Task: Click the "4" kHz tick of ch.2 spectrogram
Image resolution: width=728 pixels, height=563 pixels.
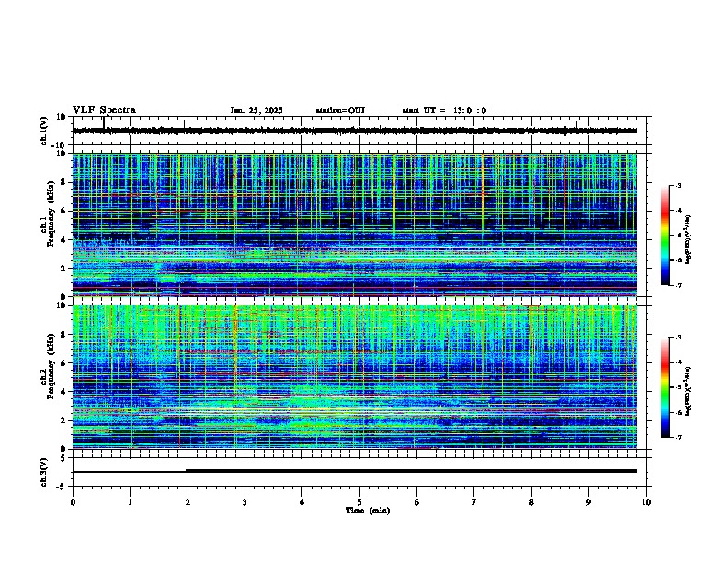Action: coord(64,392)
